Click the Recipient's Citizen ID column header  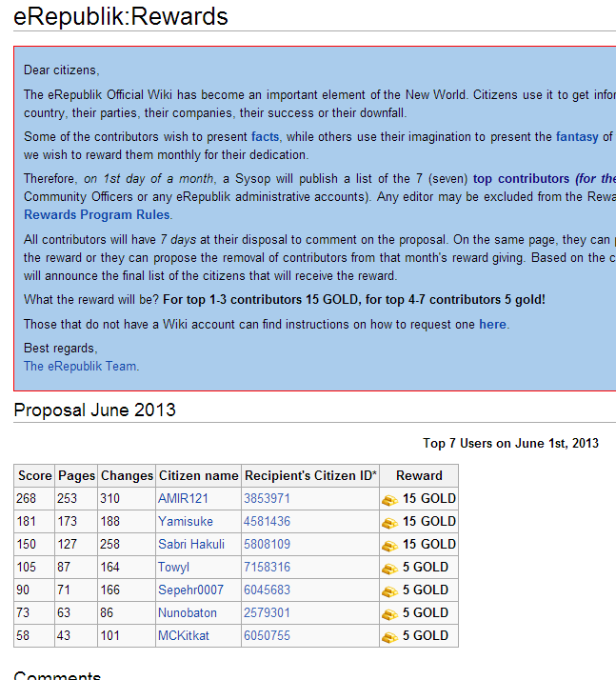310,476
